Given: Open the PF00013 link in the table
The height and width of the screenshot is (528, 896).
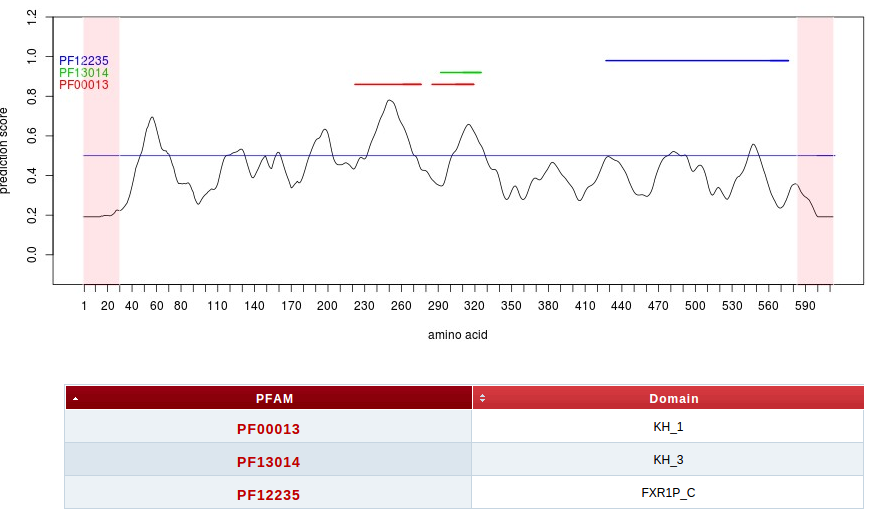Looking at the screenshot, I should [x=268, y=429].
